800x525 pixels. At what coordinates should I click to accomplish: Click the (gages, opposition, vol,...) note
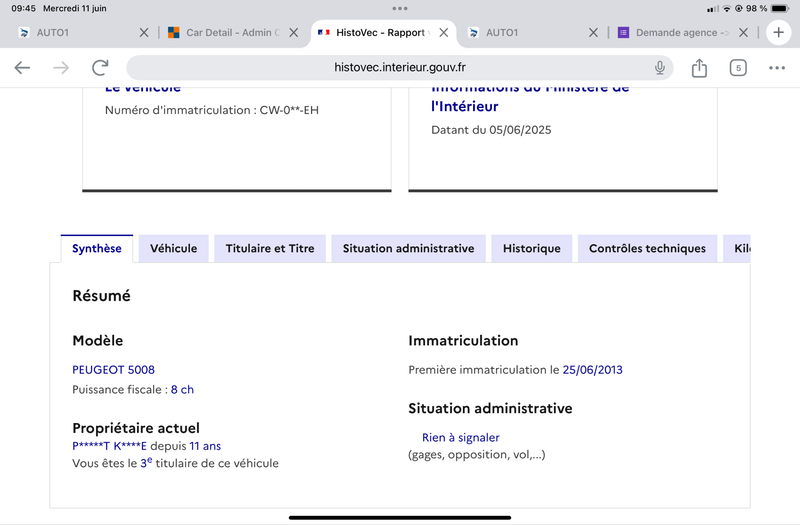(x=477, y=455)
